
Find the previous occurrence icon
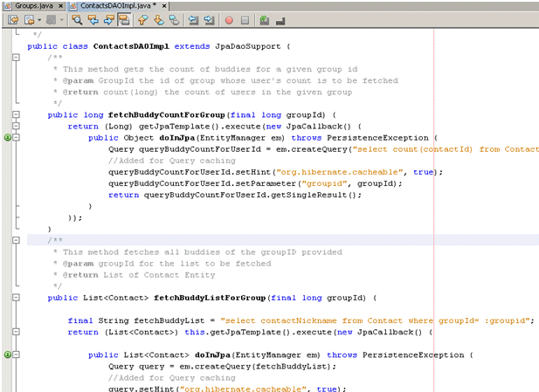(x=93, y=20)
